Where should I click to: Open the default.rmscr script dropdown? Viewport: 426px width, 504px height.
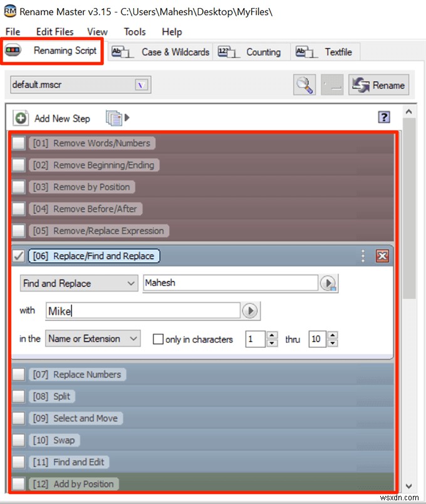coord(141,85)
